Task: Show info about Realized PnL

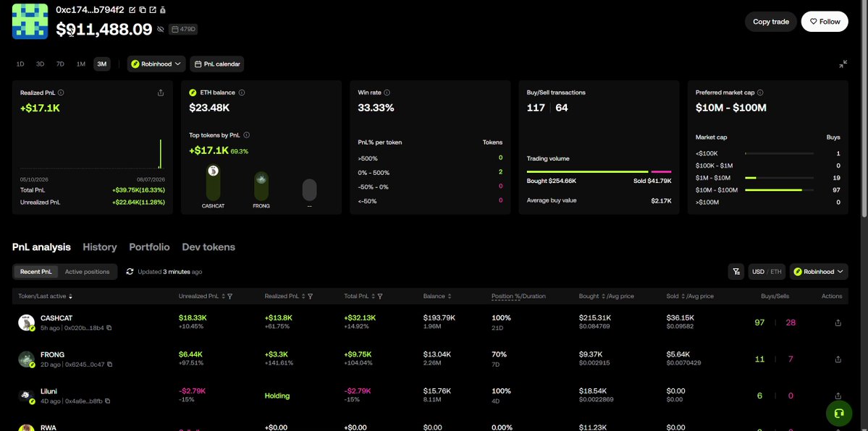Action: click(x=61, y=93)
